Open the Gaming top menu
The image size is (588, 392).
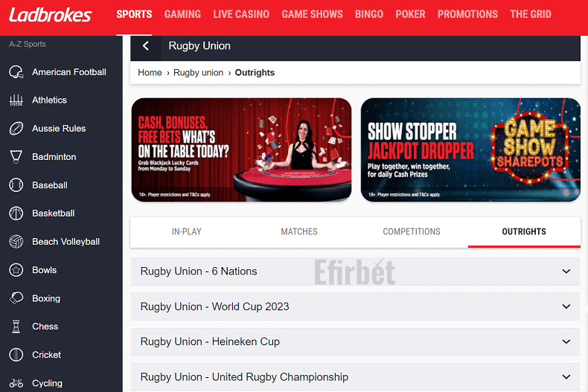click(182, 14)
